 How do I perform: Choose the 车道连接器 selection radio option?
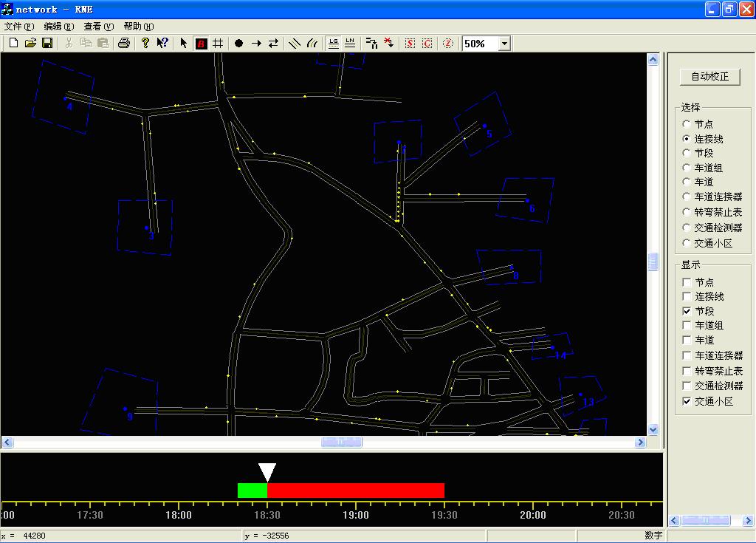coord(687,197)
